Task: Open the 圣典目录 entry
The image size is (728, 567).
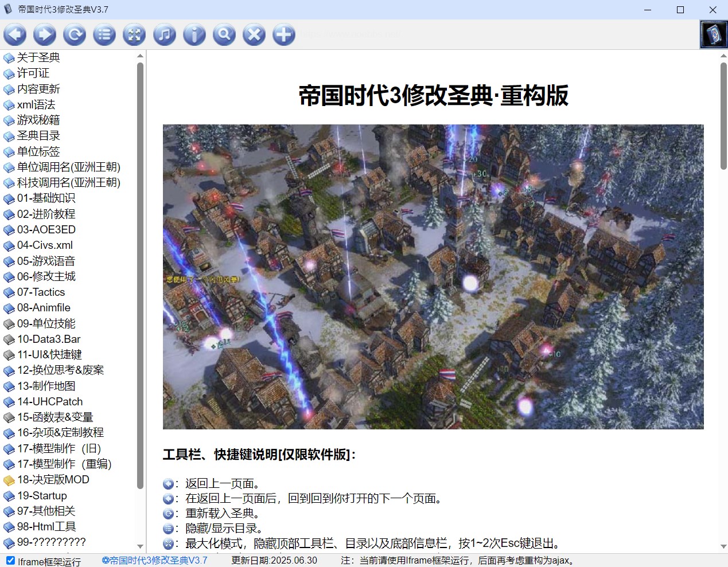Action: (38, 135)
